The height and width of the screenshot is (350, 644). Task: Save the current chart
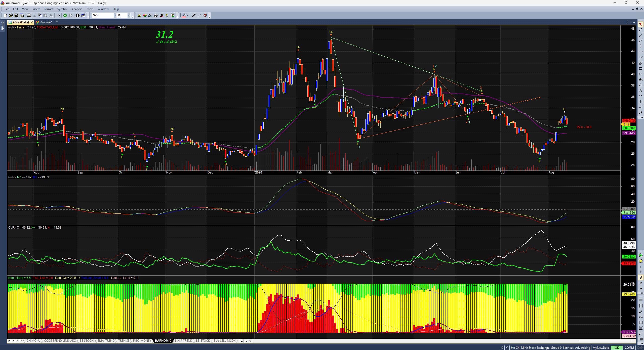click(16, 16)
